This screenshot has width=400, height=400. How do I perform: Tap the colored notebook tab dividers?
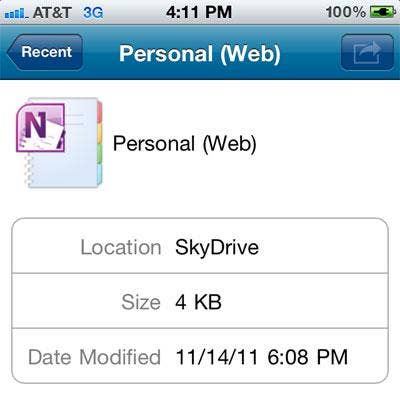coord(99,143)
